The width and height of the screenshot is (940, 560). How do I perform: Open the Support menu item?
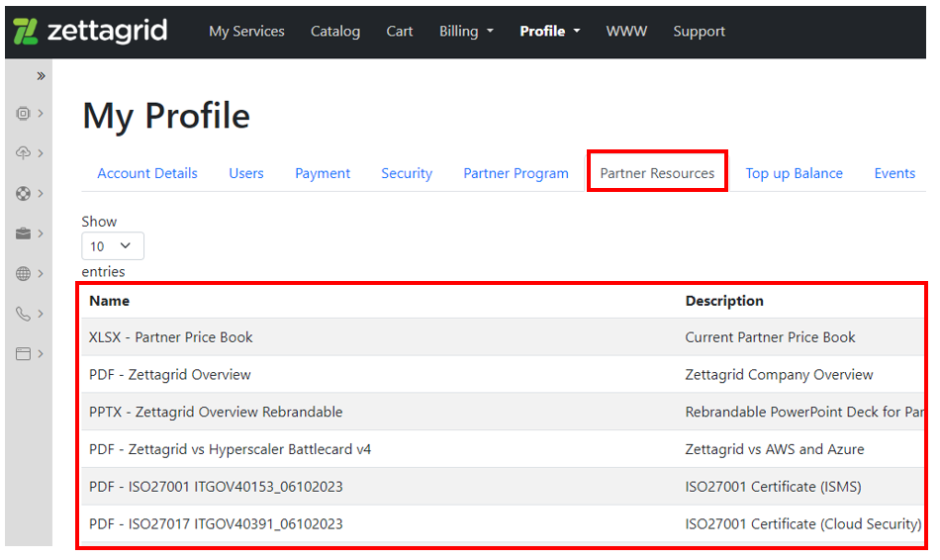(699, 32)
